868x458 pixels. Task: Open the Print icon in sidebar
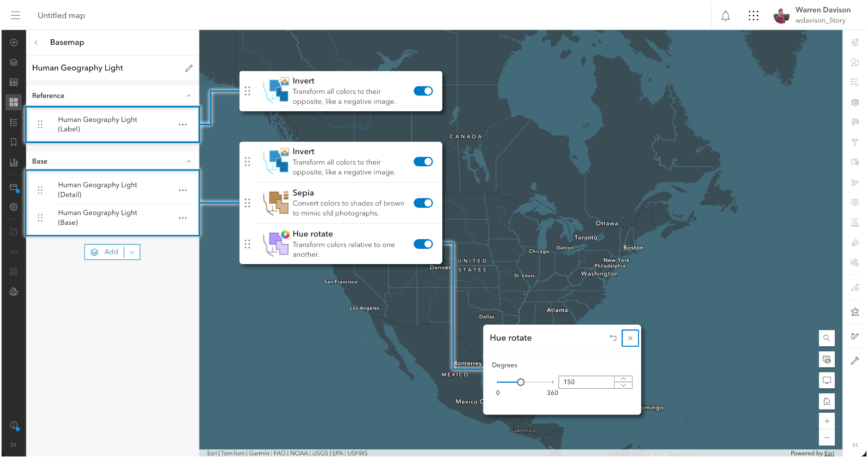[14, 292]
